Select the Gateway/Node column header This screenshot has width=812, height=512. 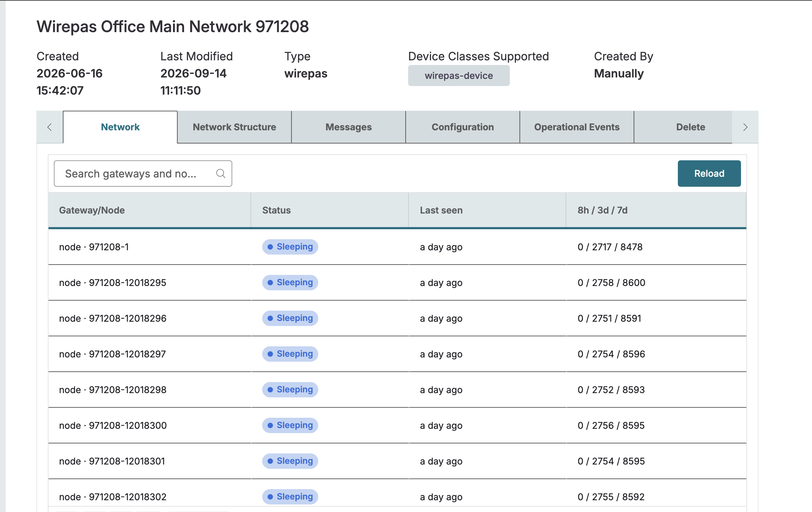click(149, 210)
